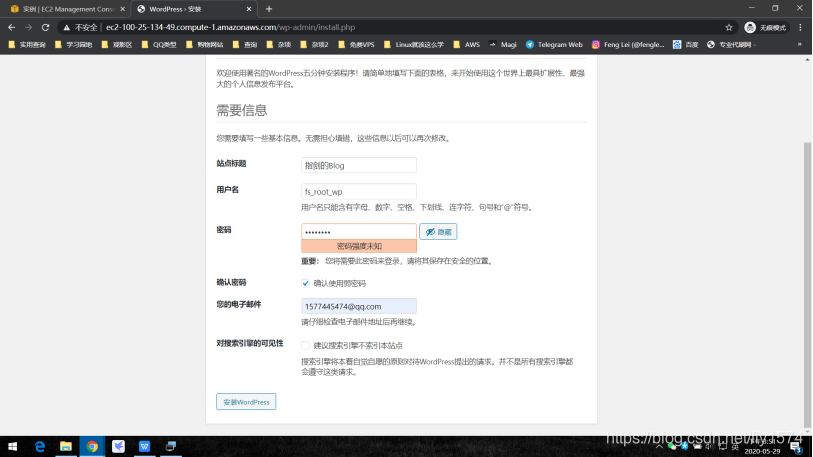813x457 pixels.
Task: Open the blue bird app in taskbar
Action: click(118, 446)
